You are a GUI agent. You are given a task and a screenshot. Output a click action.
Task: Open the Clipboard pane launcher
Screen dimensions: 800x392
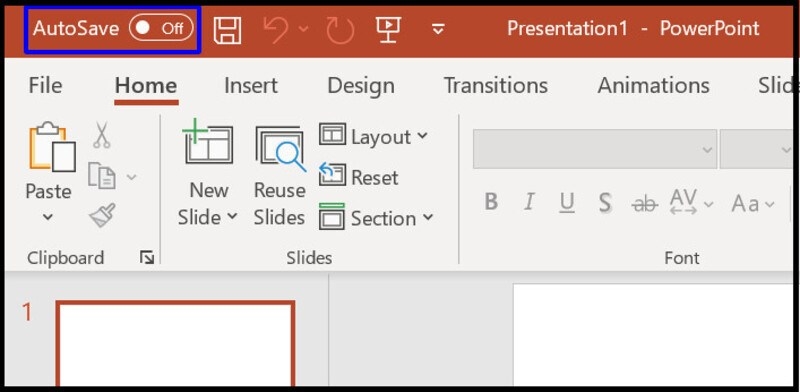click(147, 258)
